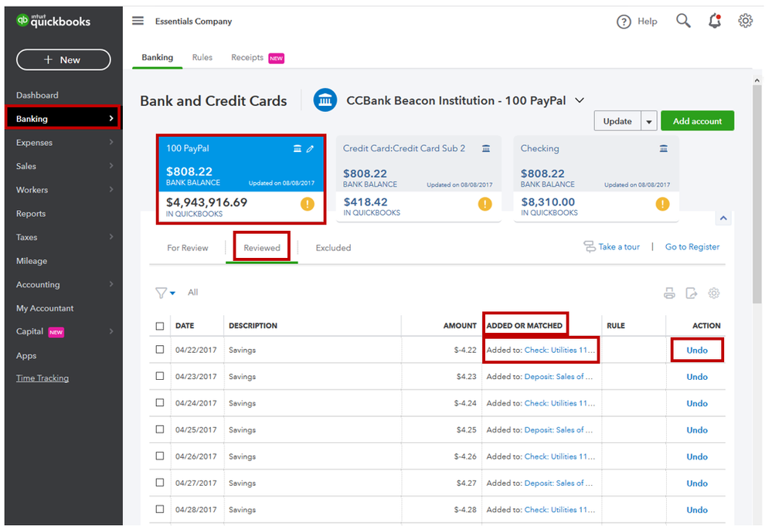Viewport: 772px width, 532px height.
Task: Open Apps in the sidebar
Action: [26, 355]
